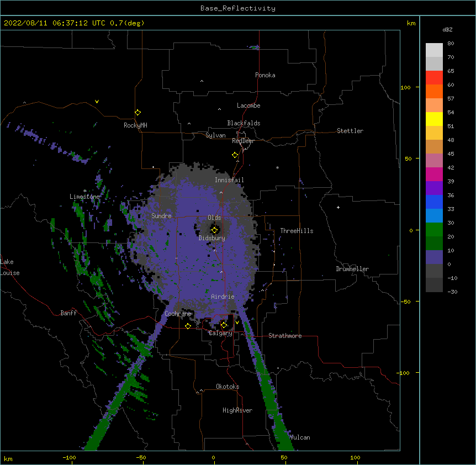Click the yellow diamond marker below Cochrane
This screenshot has height=465, width=476.
188,326
